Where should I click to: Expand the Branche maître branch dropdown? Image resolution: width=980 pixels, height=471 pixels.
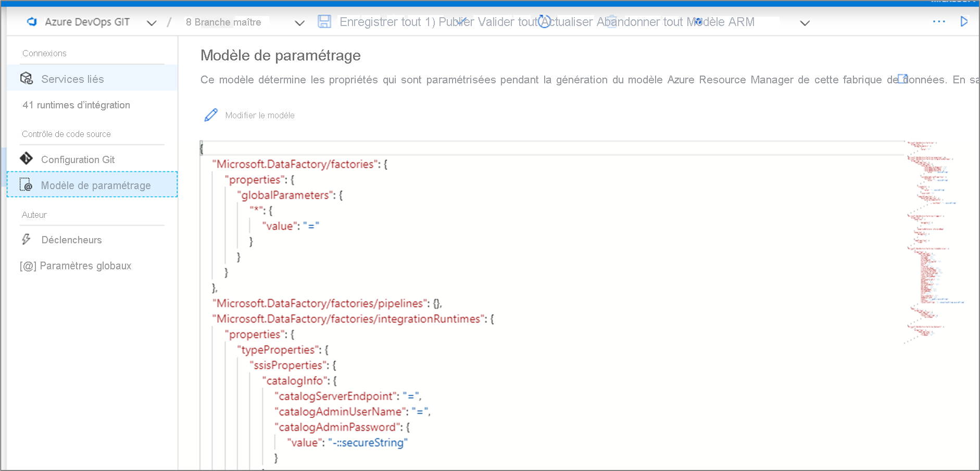[x=299, y=23]
